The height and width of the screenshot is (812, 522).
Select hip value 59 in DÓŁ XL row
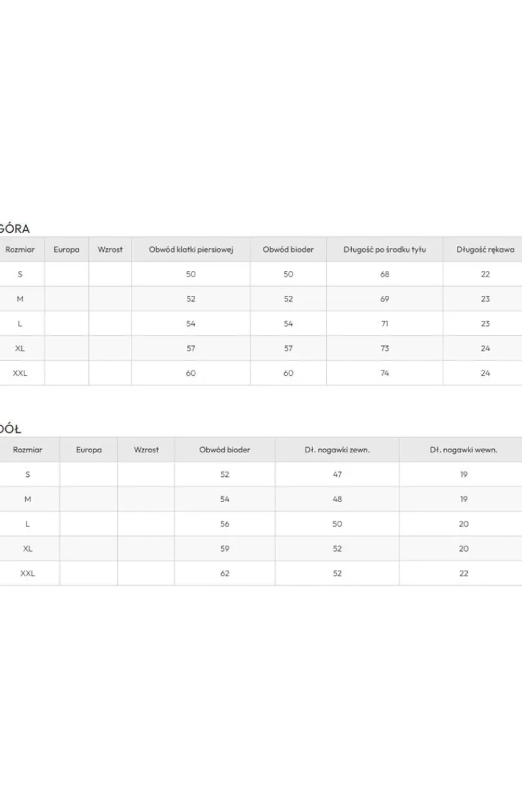click(225, 549)
